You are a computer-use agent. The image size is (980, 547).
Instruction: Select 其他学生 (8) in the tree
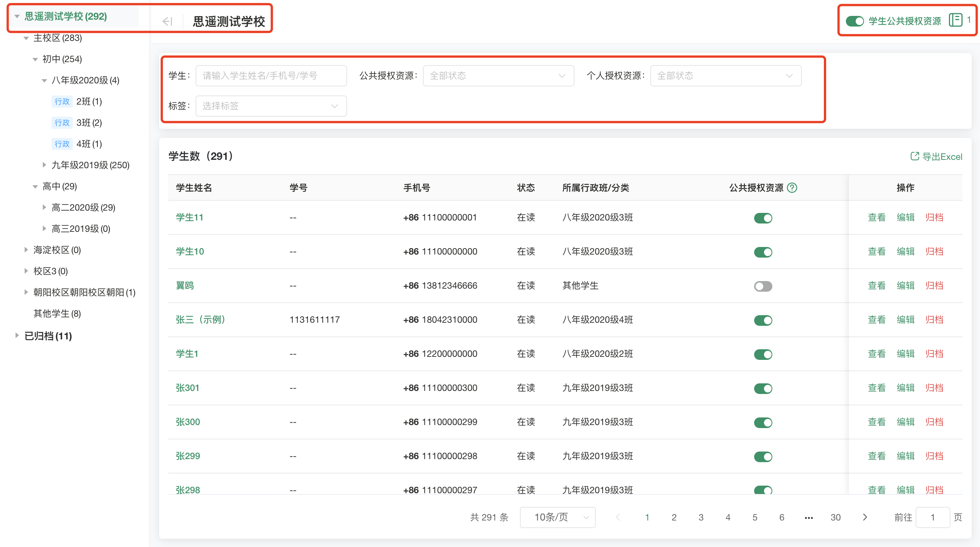click(57, 313)
